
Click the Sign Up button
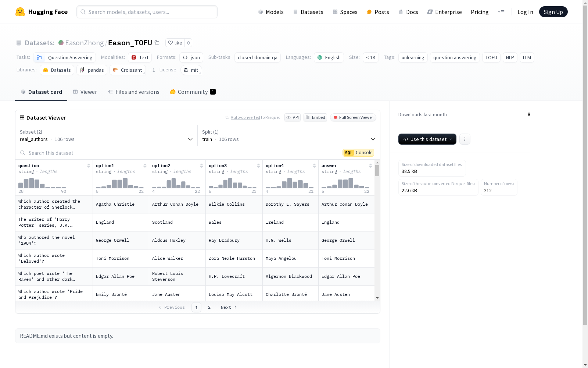click(553, 12)
